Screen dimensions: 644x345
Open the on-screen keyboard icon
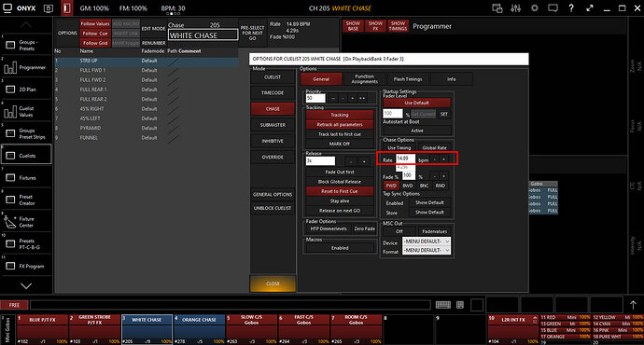point(442,305)
